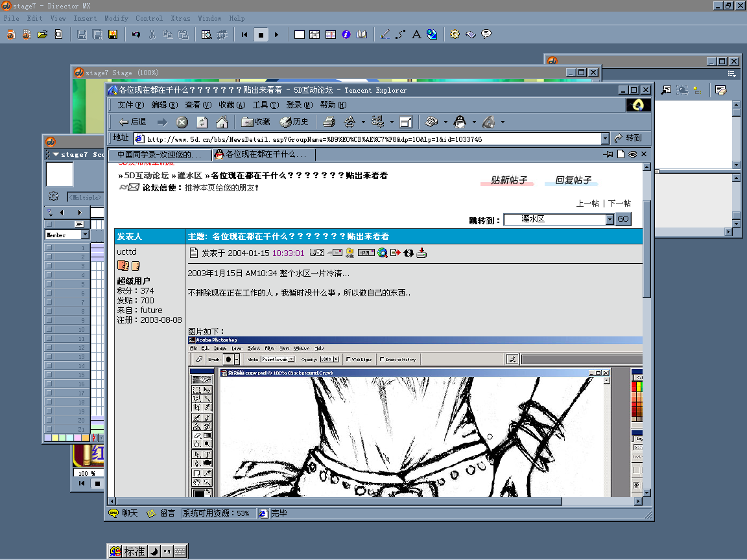Viewport: 747px width, 560px height.
Task: Toggle channel 5 checkbox in Score
Action: point(49,284)
